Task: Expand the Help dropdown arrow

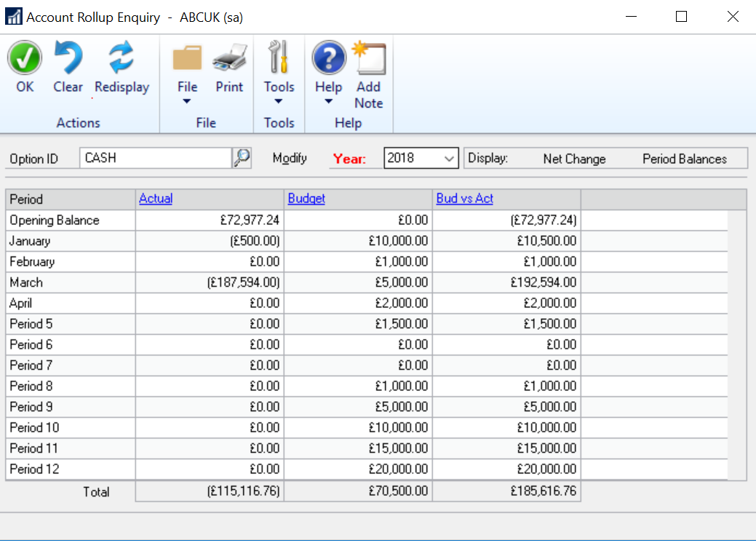Action: (328, 102)
